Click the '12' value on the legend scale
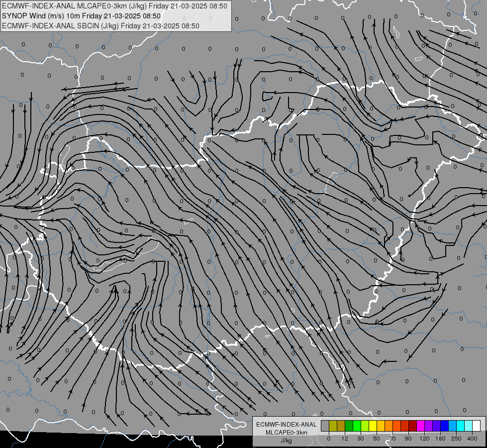This screenshot has width=487, height=448. pyautogui.click(x=345, y=439)
